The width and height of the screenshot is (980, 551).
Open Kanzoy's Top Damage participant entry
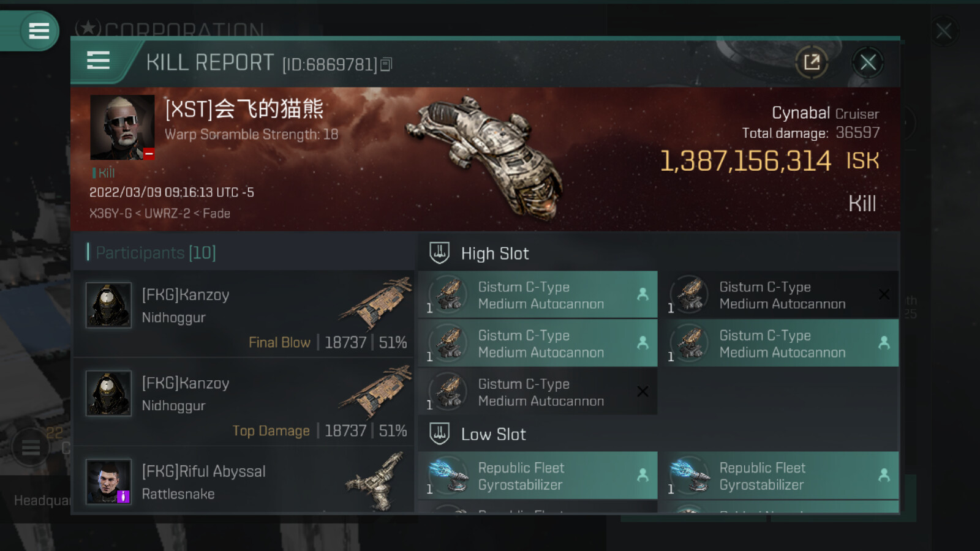244,402
